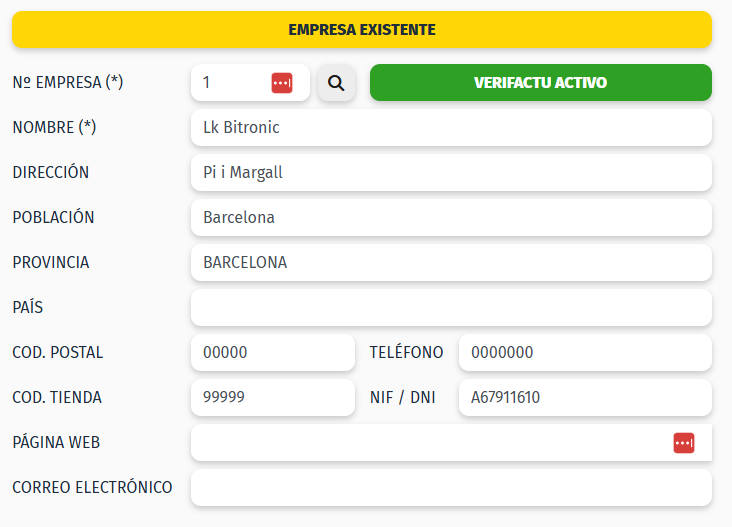Image resolution: width=732 pixels, height=527 pixels.
Task: Click the red password manager icon in PÁGINA WEB field
Action: [684, 442]
